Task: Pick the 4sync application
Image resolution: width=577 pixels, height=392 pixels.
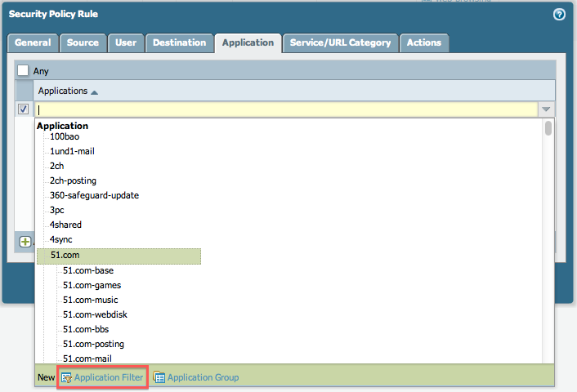Action: pyautogui.click(x=60, y=240)
